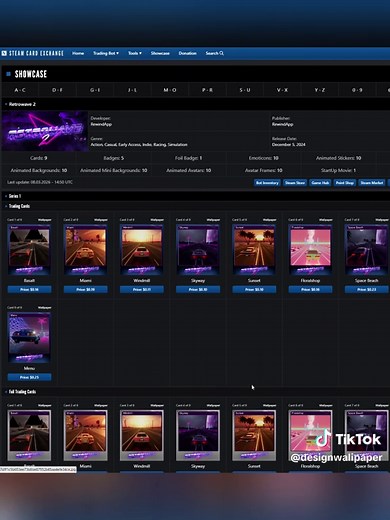
Task: Open the foil Sunset card image
Action: [254, 435]
